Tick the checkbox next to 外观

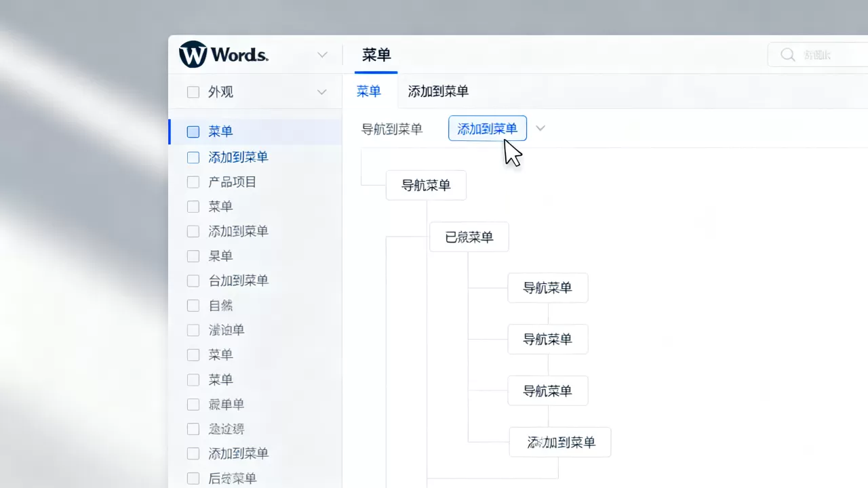(193, 92)
